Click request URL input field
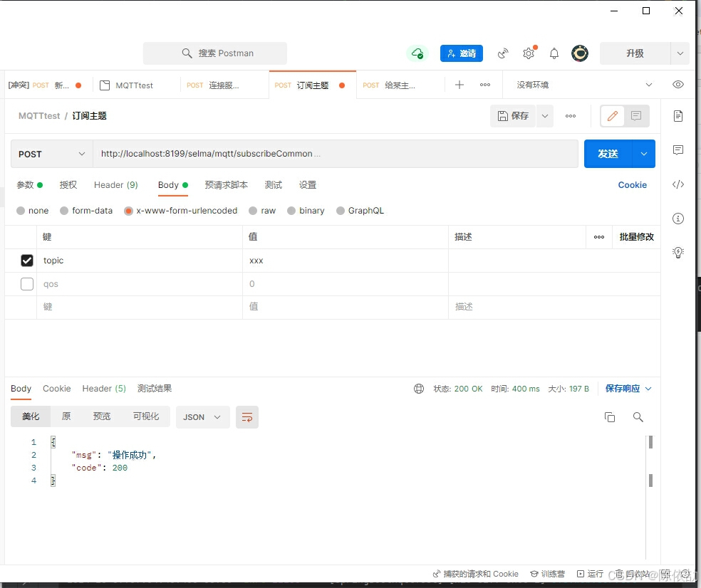The height and width of the screenshot is (588, 701). tap(336, 154)
